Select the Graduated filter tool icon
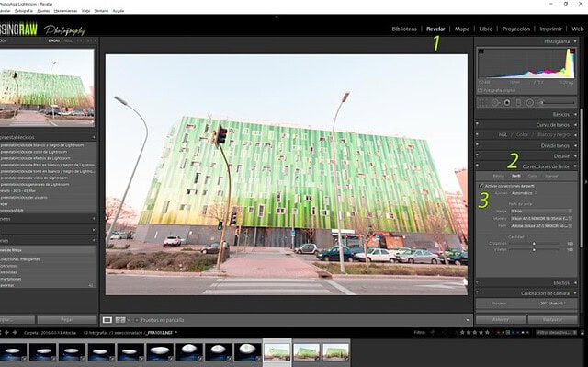Screen dimensions: 588x367 [x=518, y=102]
